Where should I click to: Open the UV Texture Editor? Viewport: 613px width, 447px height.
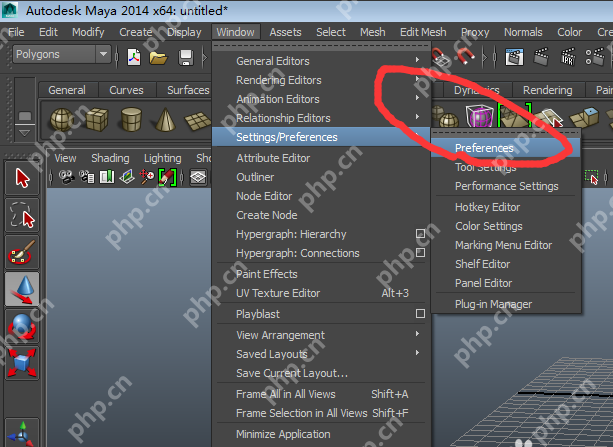coord(321,293)
